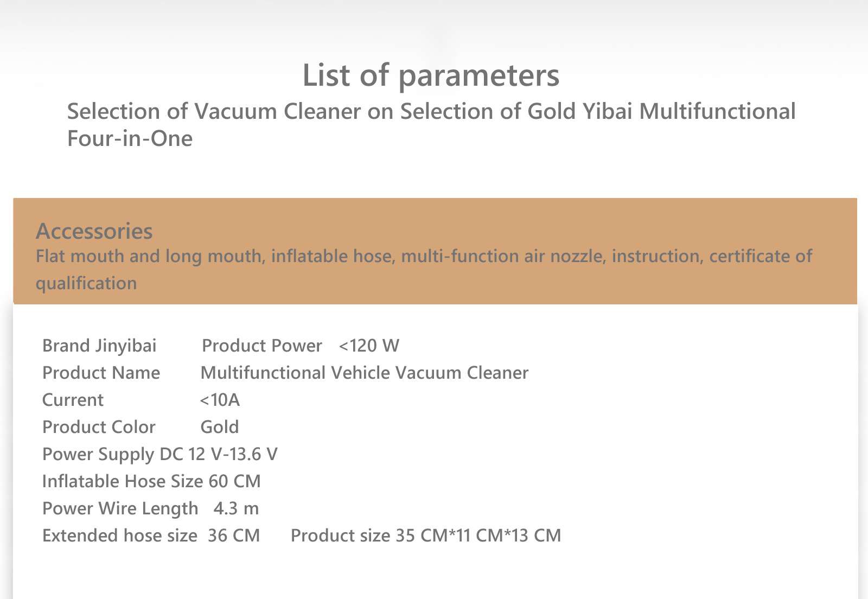Image resolution: width=868 pixels, height=599 pixels.
Task: Click the 'Power Supply DC 12 V-13.6 V' row
Action: tap(160, 455)
